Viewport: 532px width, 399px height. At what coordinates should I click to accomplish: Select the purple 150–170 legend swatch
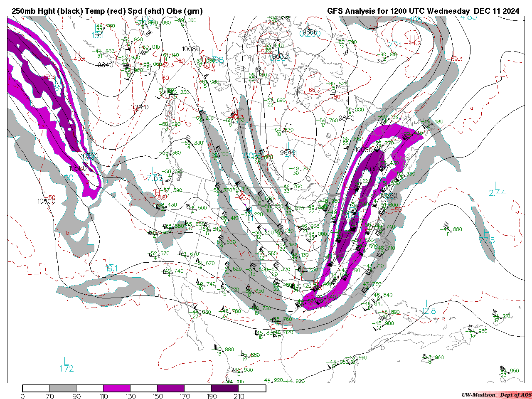click(171, 388)
